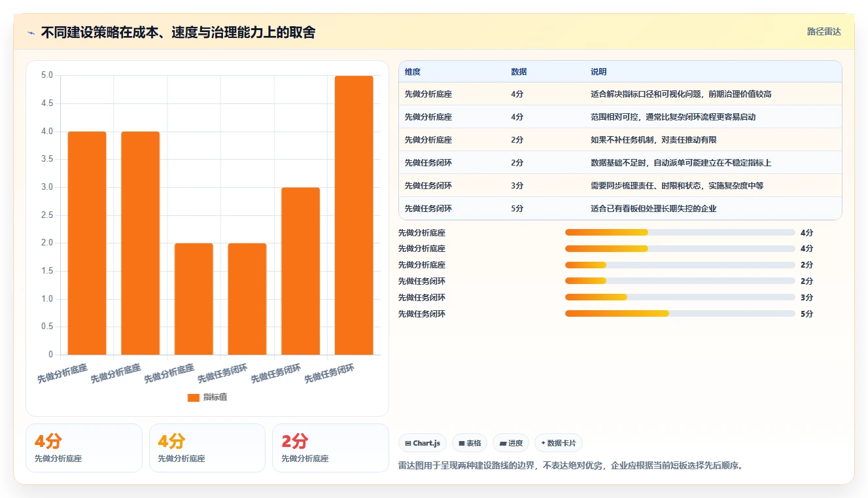Click the red 2分 data card
This screenshot has width=868, height=498.
(x=330, y=448)
